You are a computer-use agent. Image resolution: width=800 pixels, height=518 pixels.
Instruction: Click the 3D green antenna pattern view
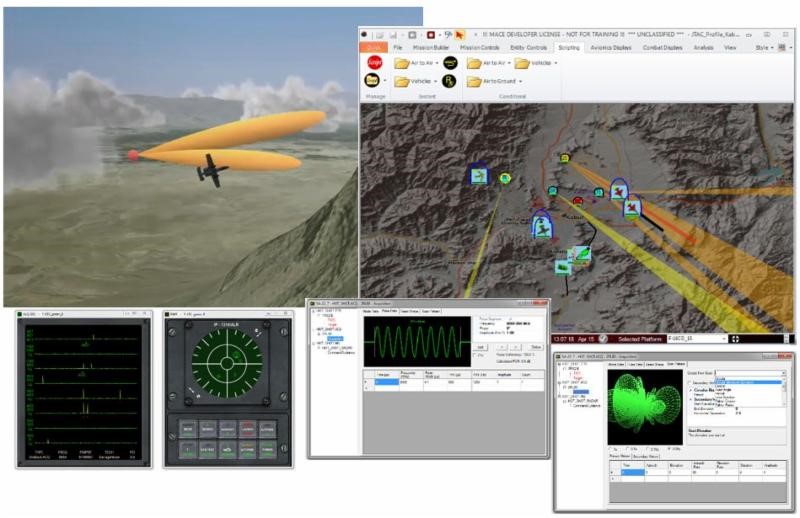(x=645, y=407)
